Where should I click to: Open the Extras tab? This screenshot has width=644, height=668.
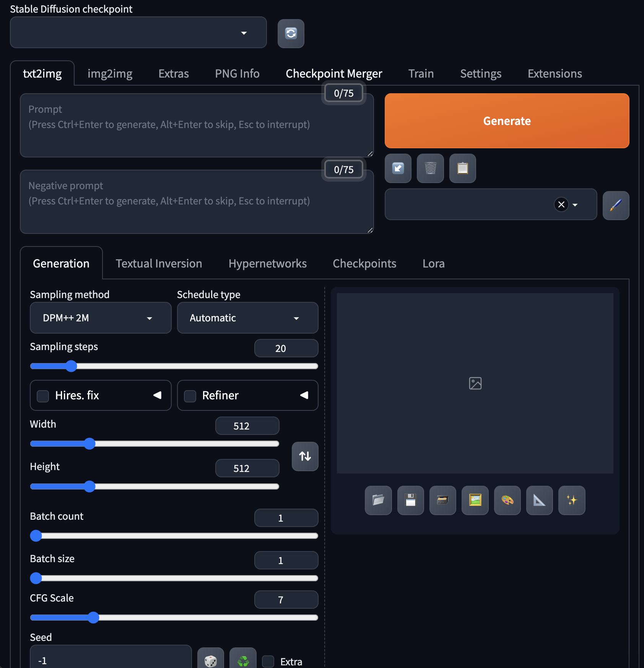[x=174, y=73]
